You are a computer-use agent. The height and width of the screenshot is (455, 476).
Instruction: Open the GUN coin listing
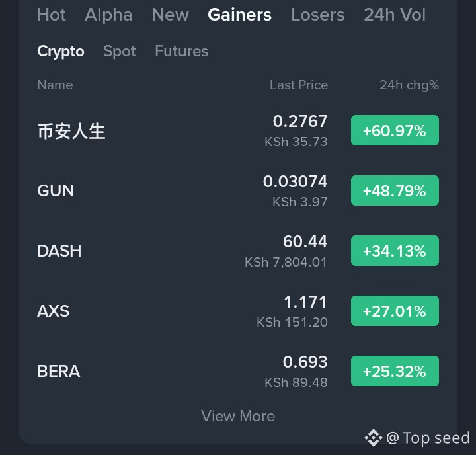click(56, 191)
